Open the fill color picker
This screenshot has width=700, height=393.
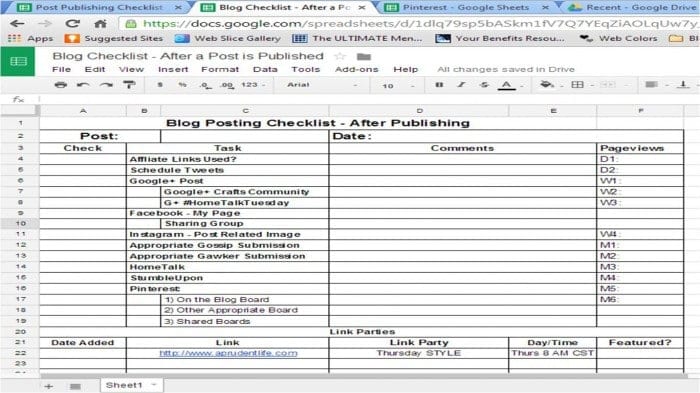[547, 84]
